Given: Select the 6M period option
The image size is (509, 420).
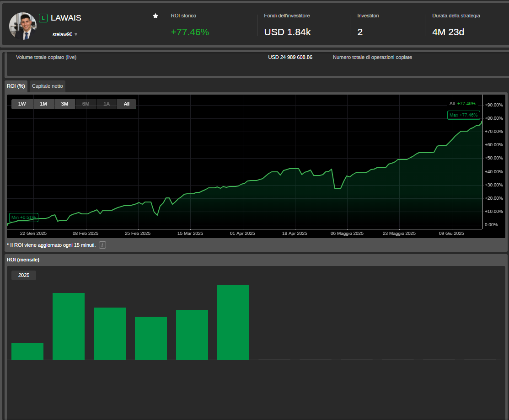Looking at the screenshot, I should coord(85,104).
